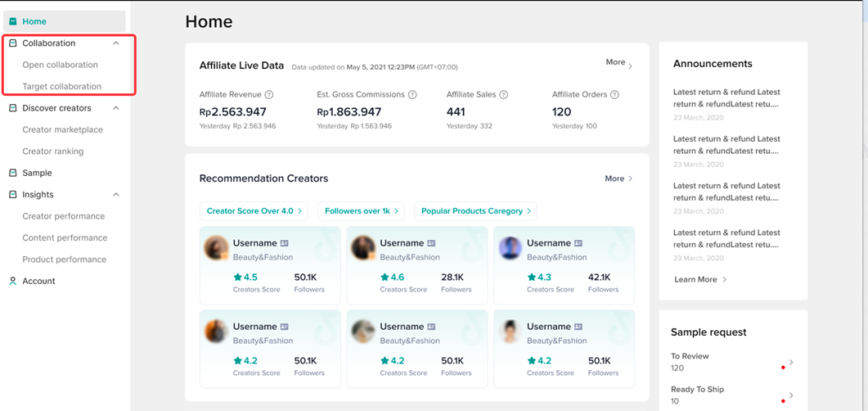This screenshot has width=868, height=411.
Task: Apply the Followers over 1k filter
Action: pos(361,211)
